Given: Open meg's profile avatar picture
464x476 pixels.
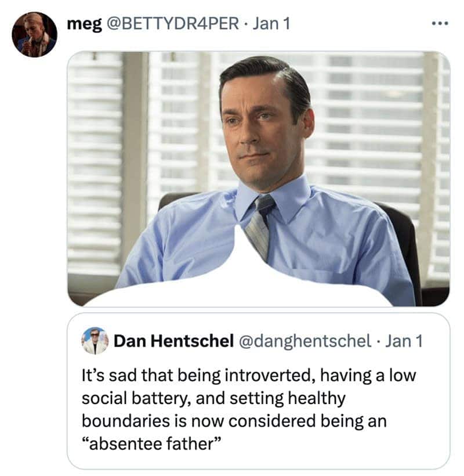Looking at the screenshot, I should [34, 34].
